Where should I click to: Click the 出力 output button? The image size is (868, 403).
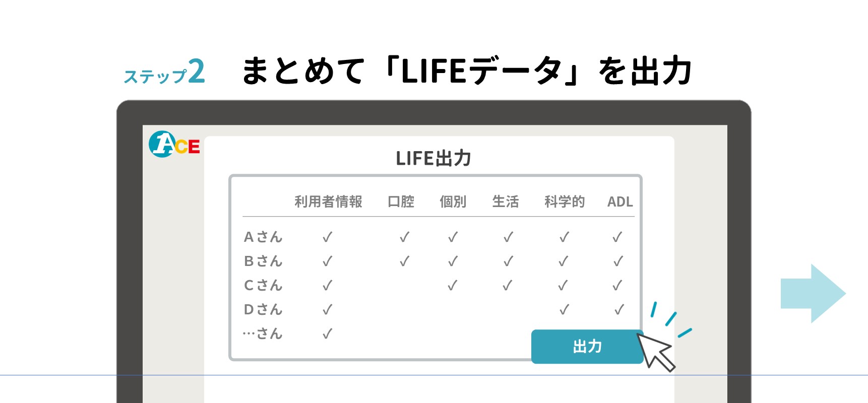(x=587, y=347)
